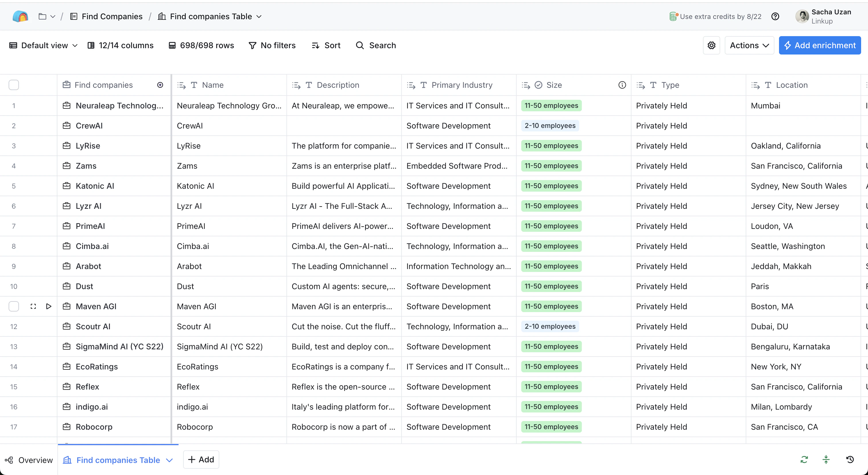
Task: Click the settings gear icon beside Actions
Action: (711, 45)
